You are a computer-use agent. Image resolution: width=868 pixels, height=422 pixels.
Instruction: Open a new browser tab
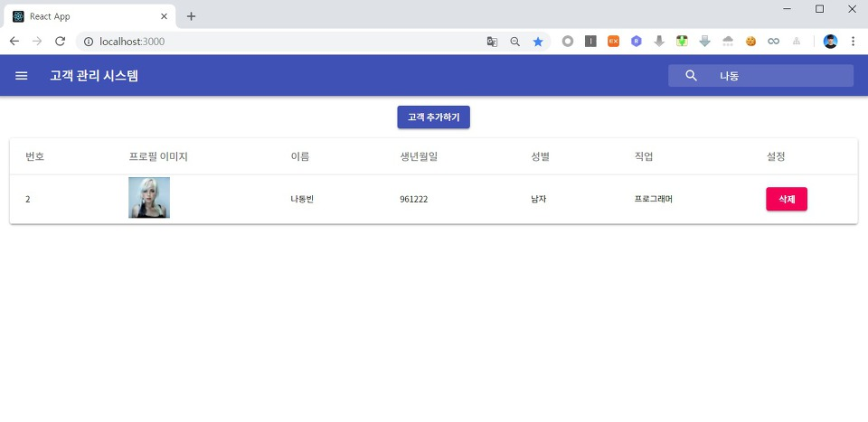point(191,16)
